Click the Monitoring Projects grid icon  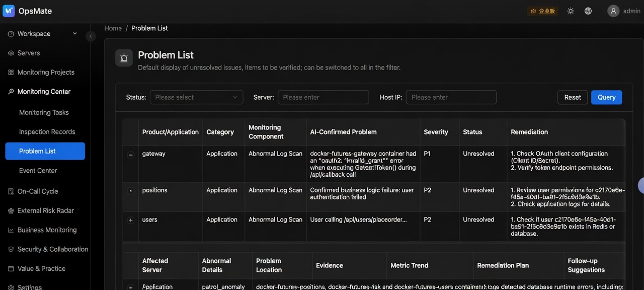point(11,72)
